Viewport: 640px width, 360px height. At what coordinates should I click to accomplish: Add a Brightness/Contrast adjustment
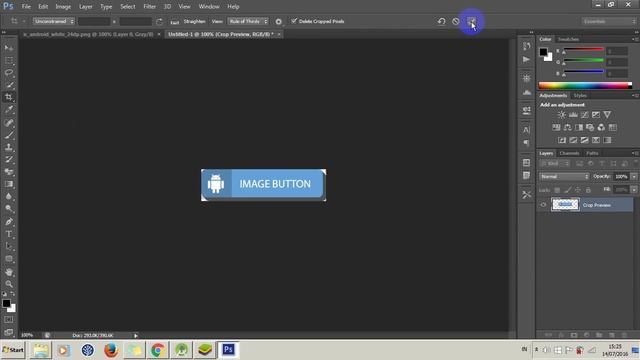click(562, 115)
